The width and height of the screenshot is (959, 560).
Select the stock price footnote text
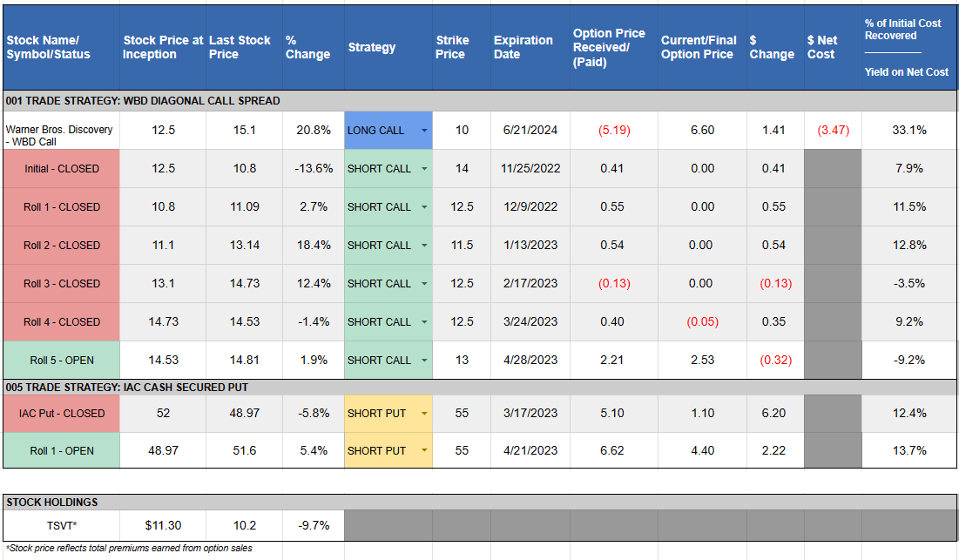click(x=129, y=549)
